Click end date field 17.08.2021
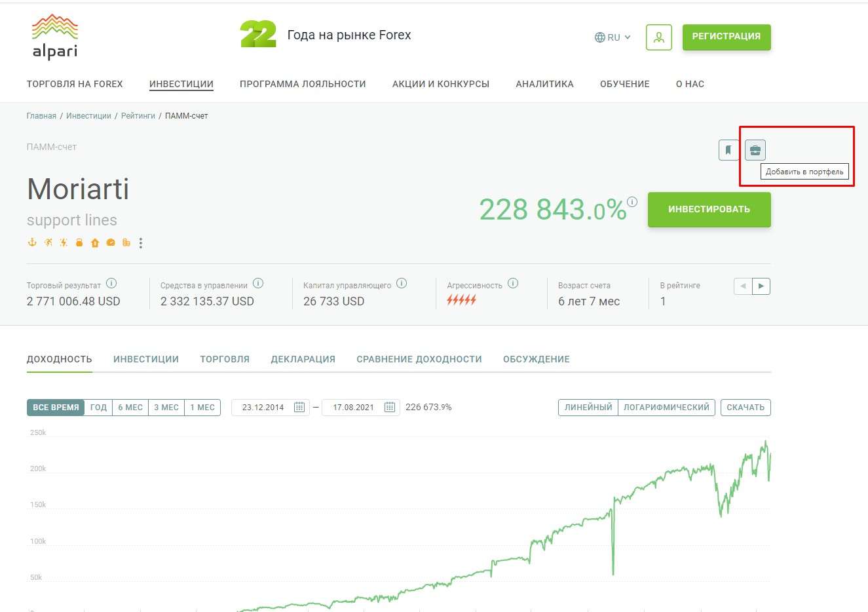This screenshot has height=612, width=868. coord(360,408)
